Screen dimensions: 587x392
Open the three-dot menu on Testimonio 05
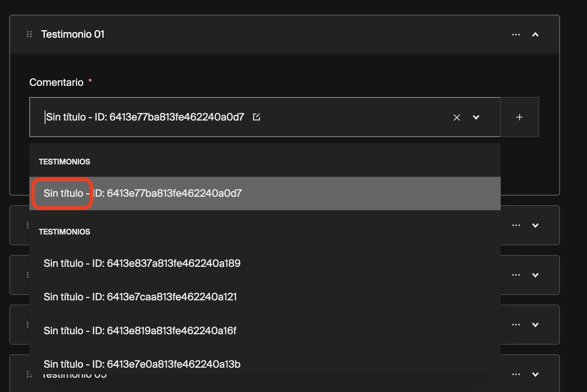point(516,374)
